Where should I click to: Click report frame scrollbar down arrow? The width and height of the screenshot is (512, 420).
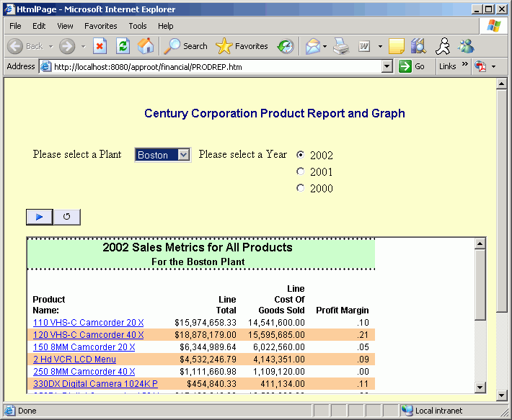480,387
